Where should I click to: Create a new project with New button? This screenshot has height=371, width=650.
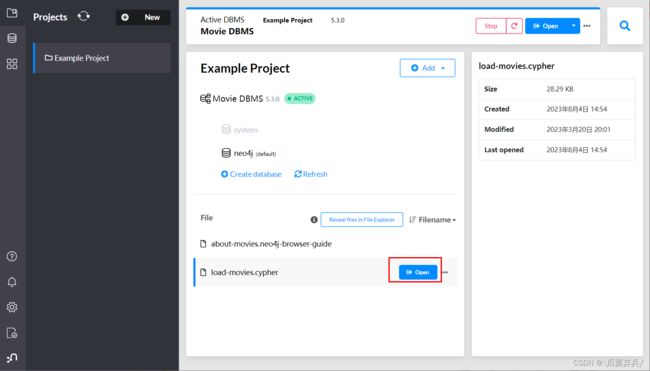coord(143,17)
